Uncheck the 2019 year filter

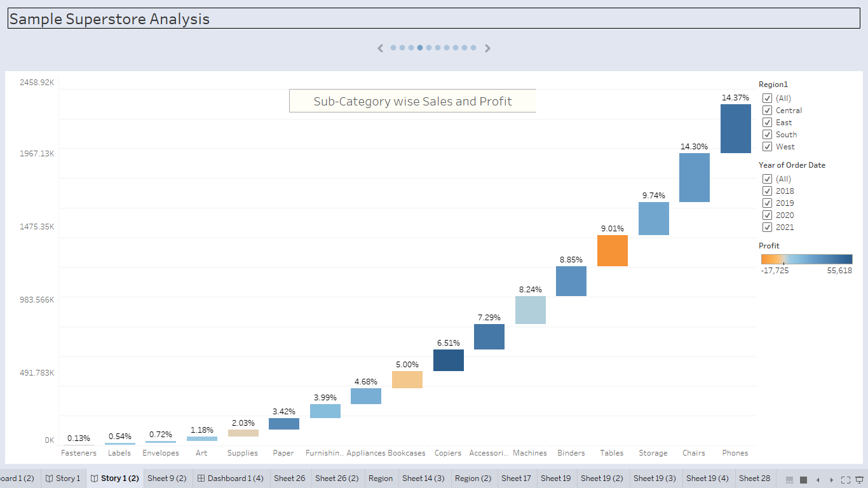(767, 203)
